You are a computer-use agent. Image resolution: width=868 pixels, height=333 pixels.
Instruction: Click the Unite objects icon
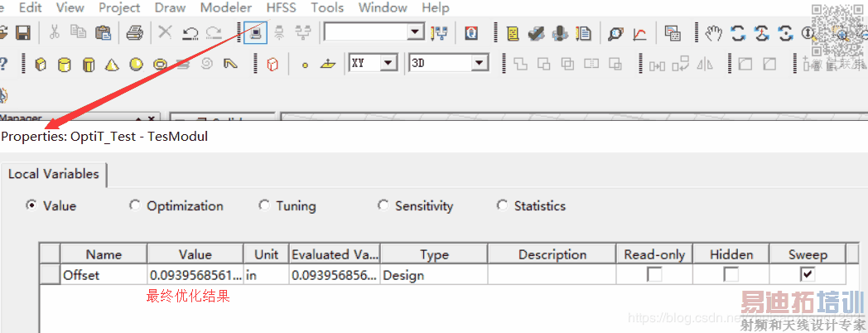[x=520, y=65]
